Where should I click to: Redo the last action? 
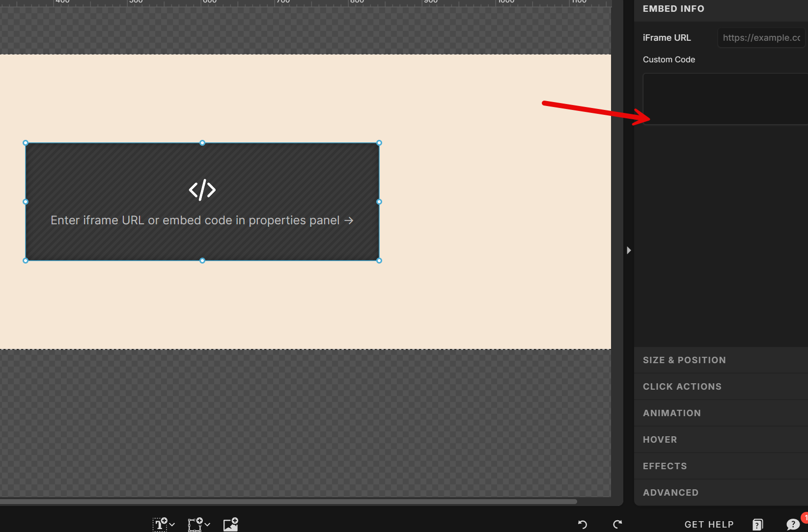617,524
